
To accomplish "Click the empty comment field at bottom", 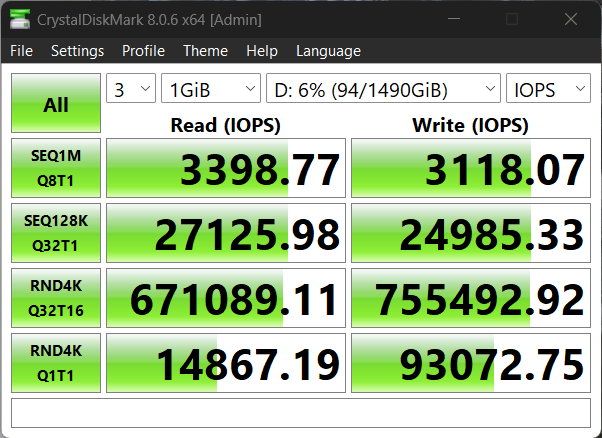I will click(x=300, y=411).
